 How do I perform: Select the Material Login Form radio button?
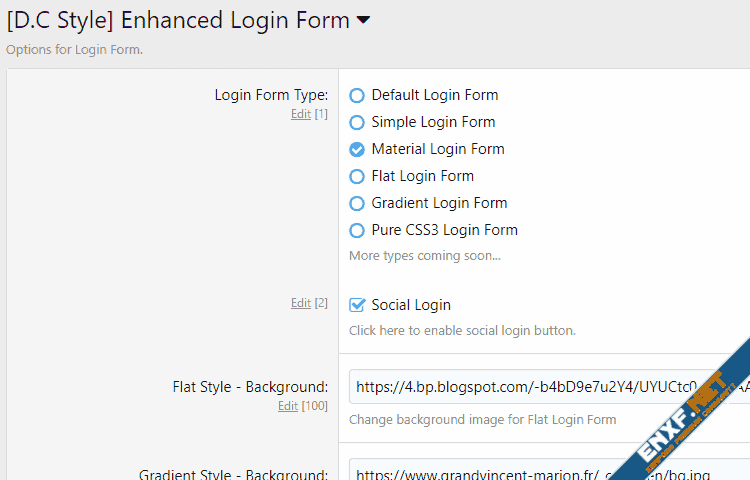(357, 150)
